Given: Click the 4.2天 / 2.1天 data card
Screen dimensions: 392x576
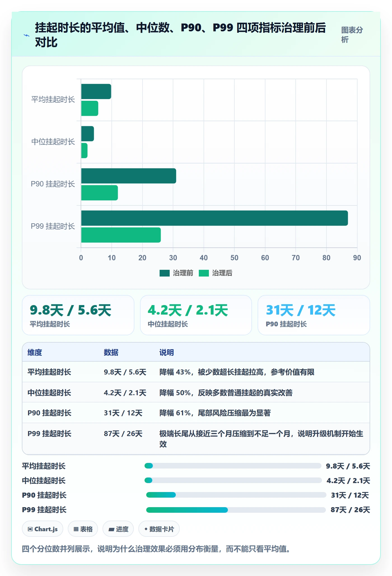Looking at the screenshot, I should click(x=196, y=315).
